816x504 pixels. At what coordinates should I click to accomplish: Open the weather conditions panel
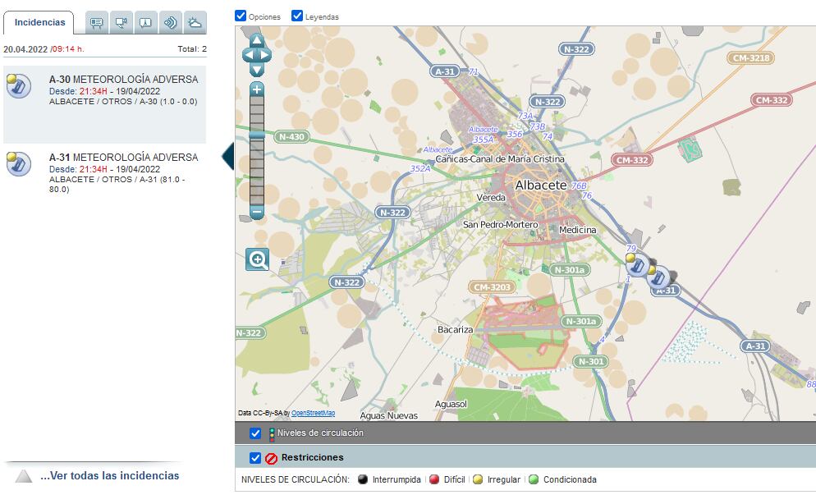click(x=195, y=22)
